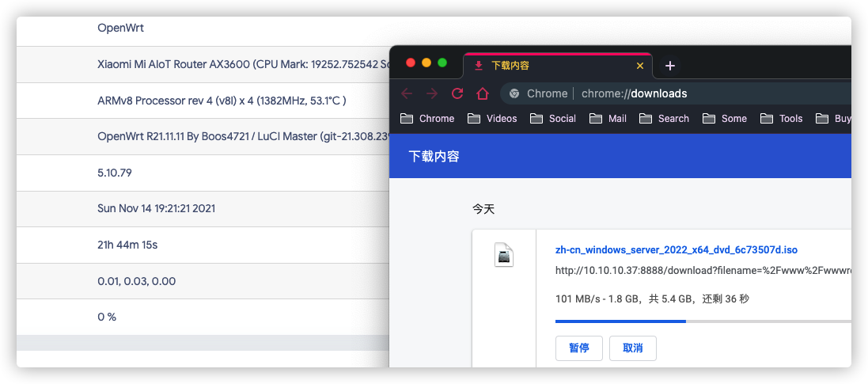This screenshot has width=868, height=384.
Task: Focus the chrome://downloads address field
Action: coord(676,93)
